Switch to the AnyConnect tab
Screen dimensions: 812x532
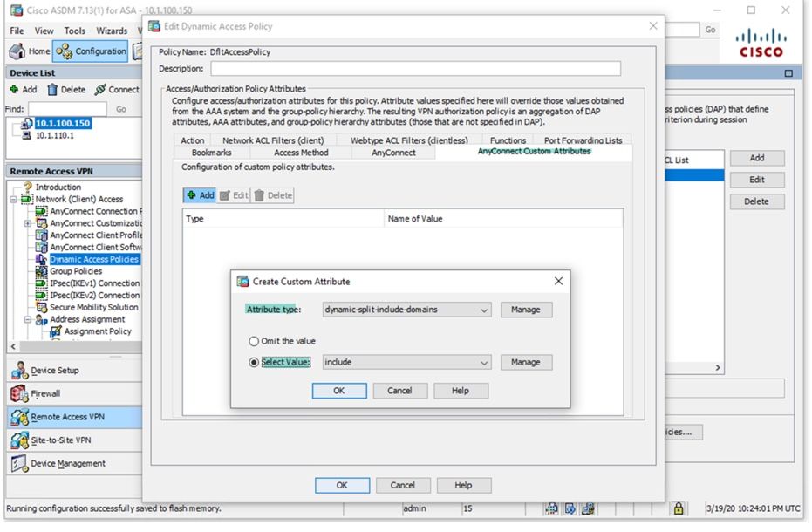pos(393,153)
